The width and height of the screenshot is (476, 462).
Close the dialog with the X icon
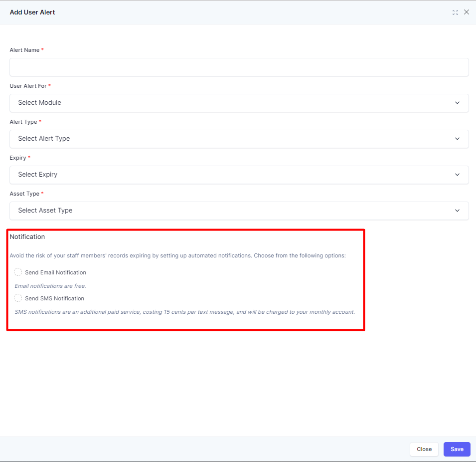(x=467, y=12)
